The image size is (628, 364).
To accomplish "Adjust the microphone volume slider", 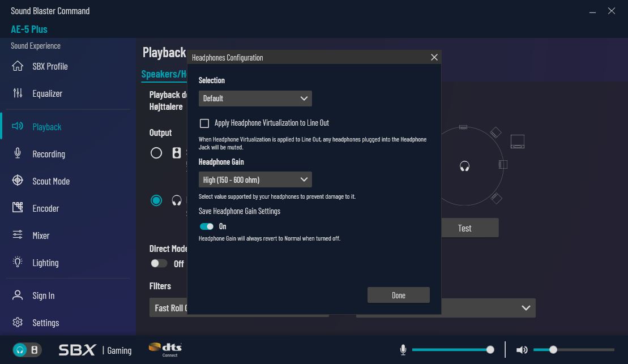I will [452, 350].
